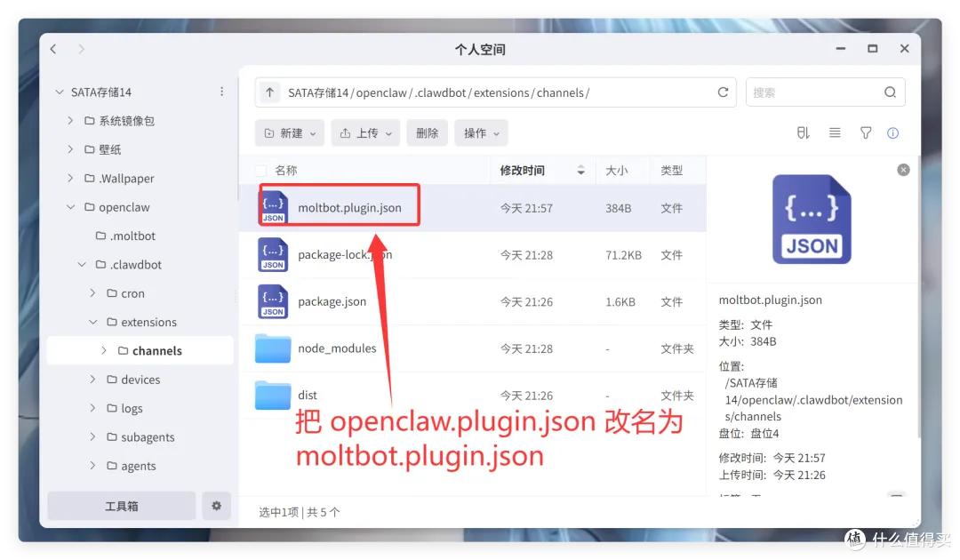Click node_modules folder icon
The height and width of the screenshot is (560, 960).
[273, 348]
